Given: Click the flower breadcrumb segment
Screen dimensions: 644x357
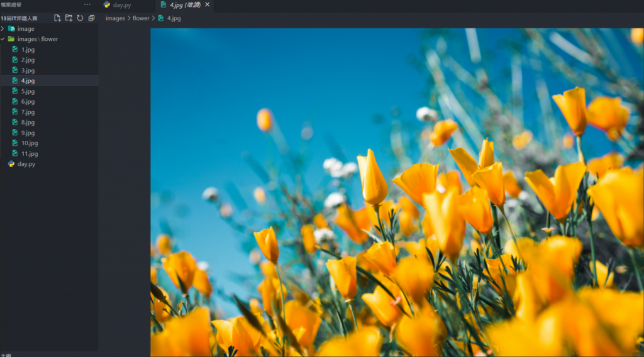Looking at the screenshot, I should tap(141, 18).
